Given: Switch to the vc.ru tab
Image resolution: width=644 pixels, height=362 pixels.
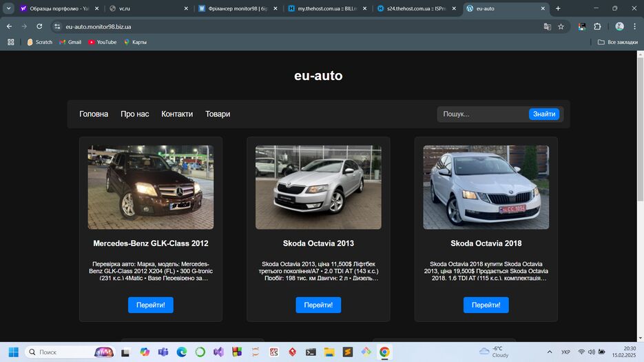Looking at the screenshot, I should [149, 8].
